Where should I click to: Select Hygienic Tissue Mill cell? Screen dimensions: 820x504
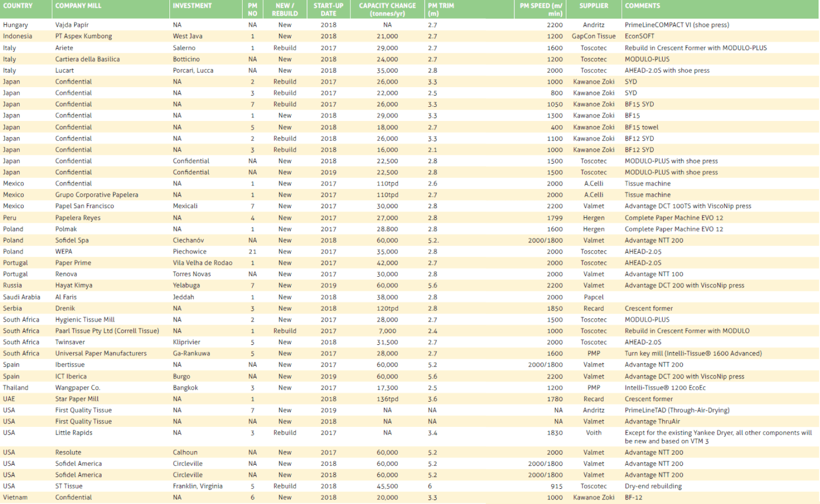tap(85, 320)
